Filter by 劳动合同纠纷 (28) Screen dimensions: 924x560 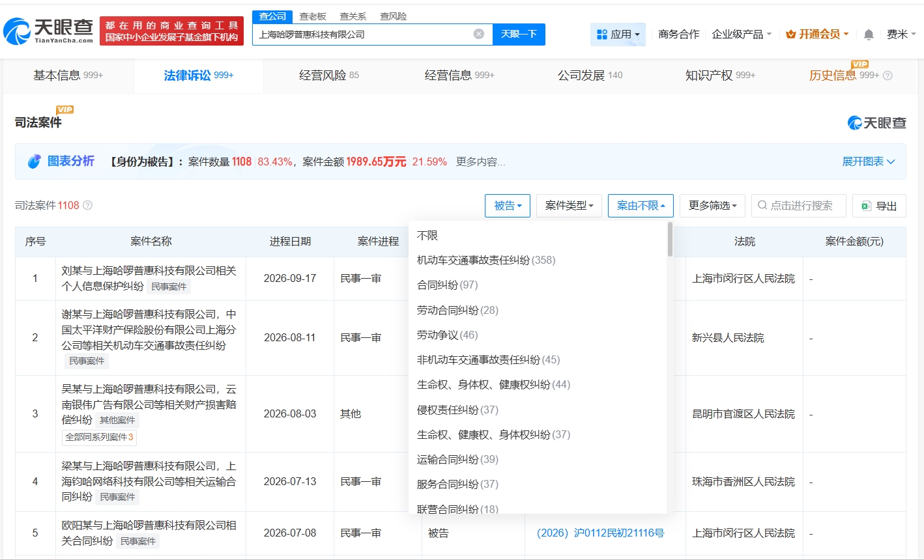538,310
